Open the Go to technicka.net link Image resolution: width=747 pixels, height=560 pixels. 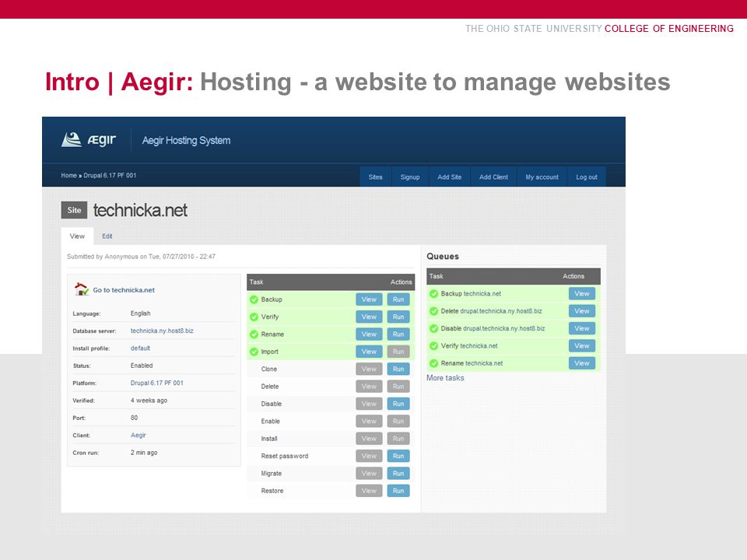click(124, 290)
